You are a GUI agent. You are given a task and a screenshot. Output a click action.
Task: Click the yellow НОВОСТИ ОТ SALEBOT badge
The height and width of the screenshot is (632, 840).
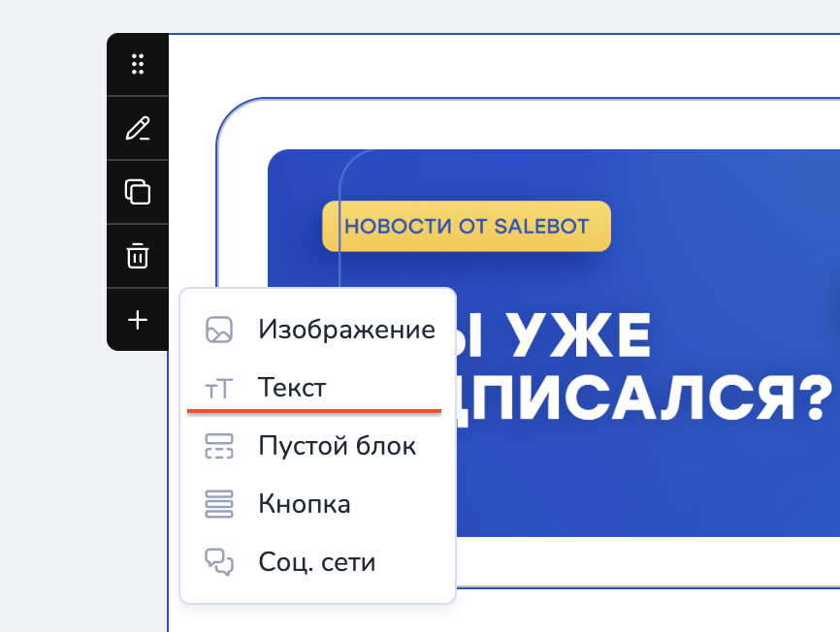click(467, 227)
